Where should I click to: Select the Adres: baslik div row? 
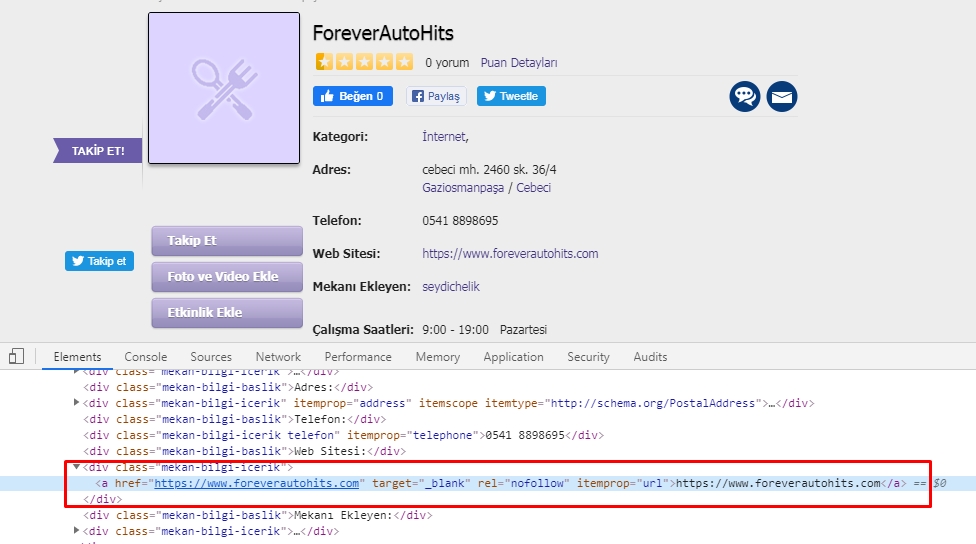[228, 387]
